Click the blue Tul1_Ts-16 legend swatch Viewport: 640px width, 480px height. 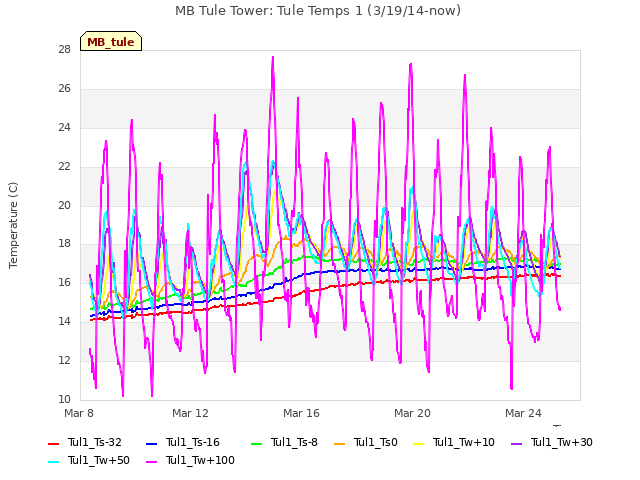click(151, 443)
